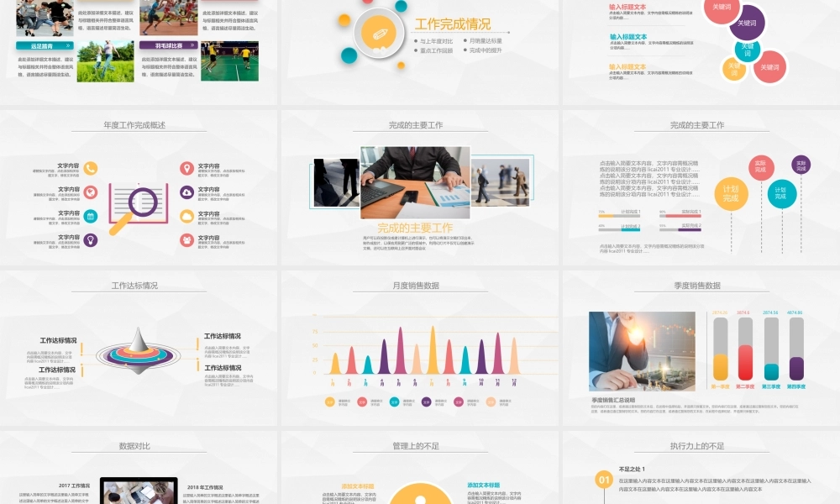Select the laptop screen image under 数据对比
This screenshot has height=504, width=840.
click(139, 491)
